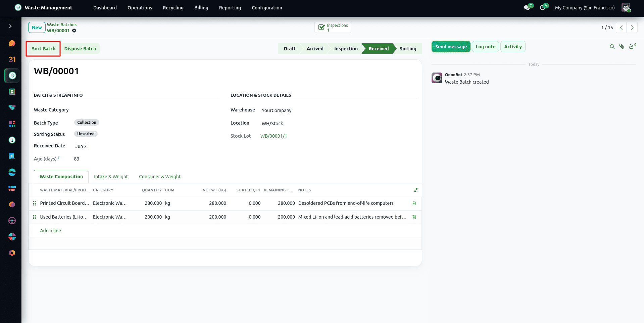Click the Sort Batch button
The width and height of the screenshot is (644, 323).
point(44,49)
